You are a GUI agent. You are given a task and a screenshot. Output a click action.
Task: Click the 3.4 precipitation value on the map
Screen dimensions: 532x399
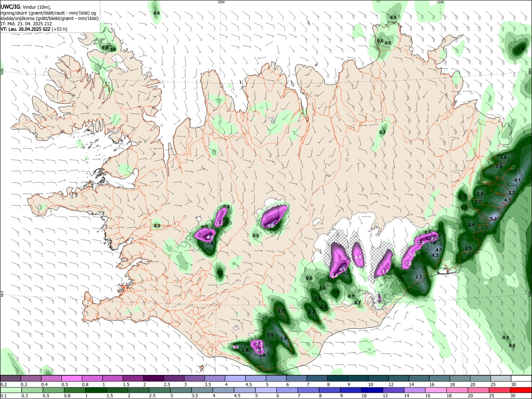click(210, 243)
